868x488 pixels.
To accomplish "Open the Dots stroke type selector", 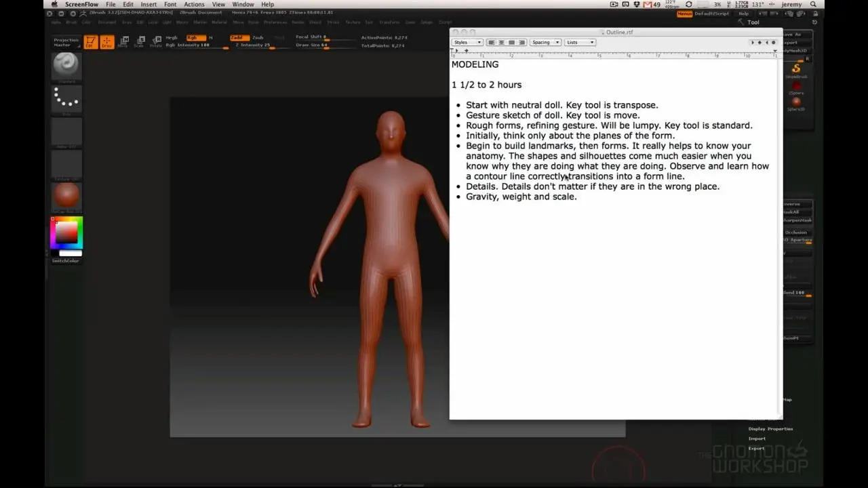I will [66, 99].
